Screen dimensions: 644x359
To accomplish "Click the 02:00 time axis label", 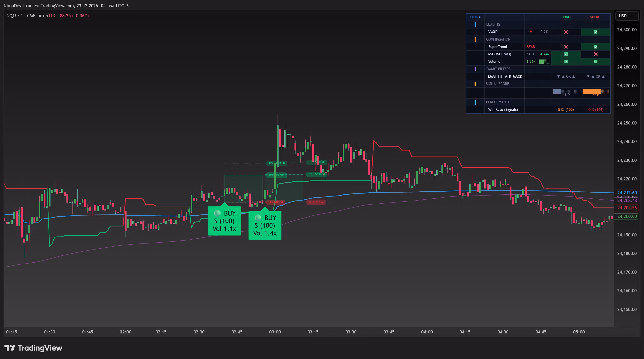I will (126, 332).
